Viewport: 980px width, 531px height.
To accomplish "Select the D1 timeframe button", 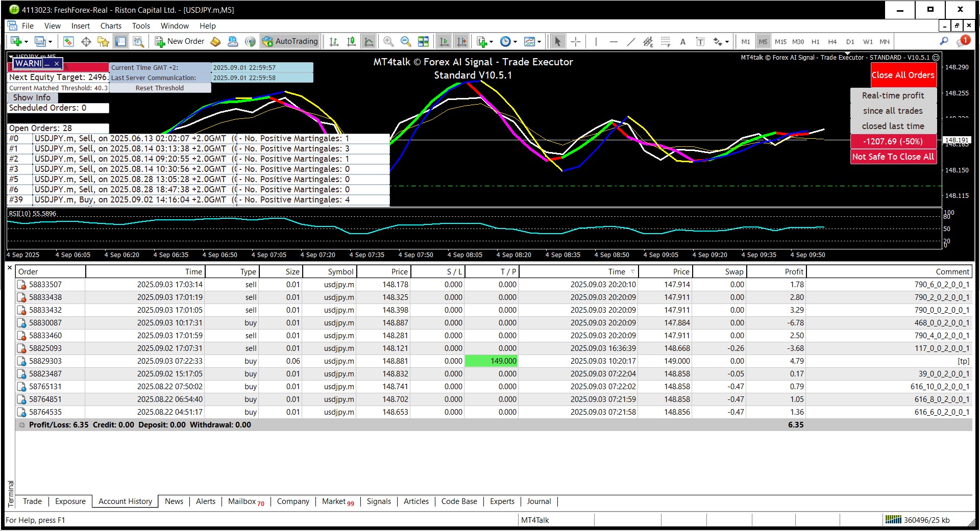I will 850,42.
